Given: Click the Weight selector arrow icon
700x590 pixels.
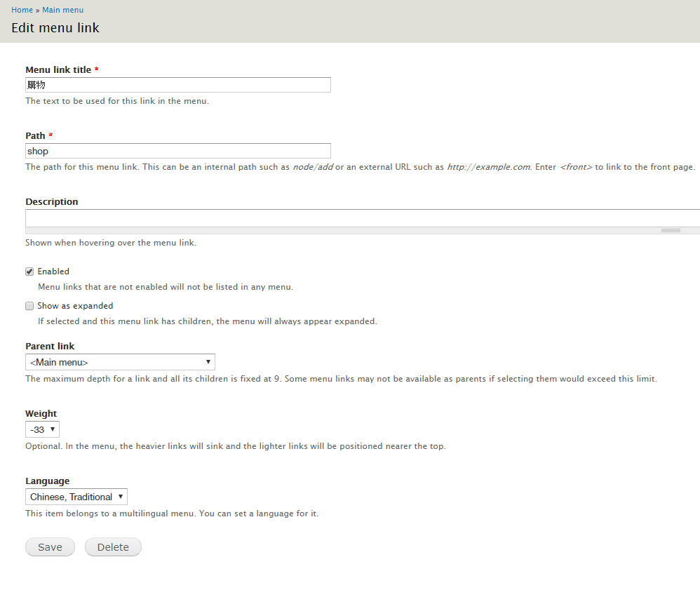Looking at the screenshot, I should click(52, 429).
